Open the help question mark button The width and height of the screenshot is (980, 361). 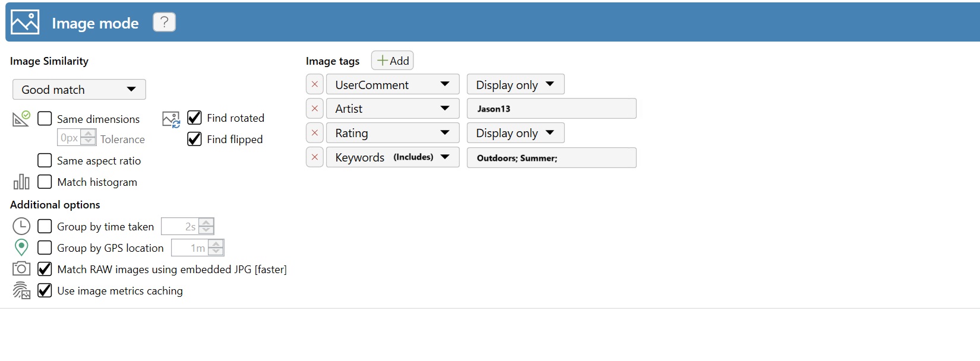click(164, 23)
